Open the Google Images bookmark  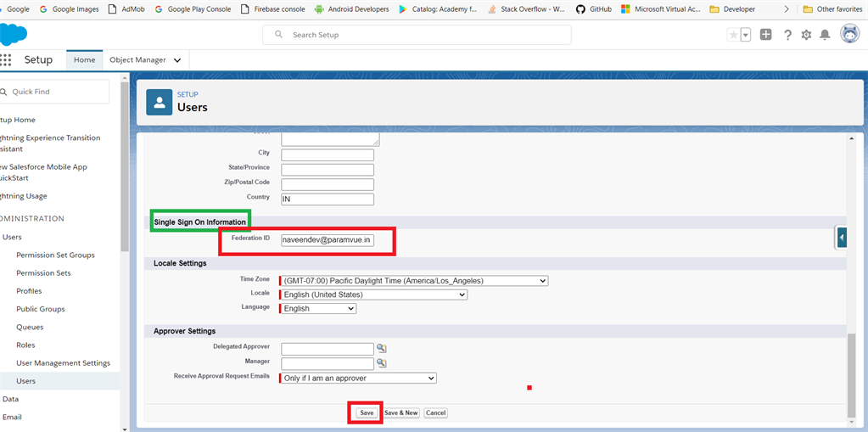coord(70,9)
